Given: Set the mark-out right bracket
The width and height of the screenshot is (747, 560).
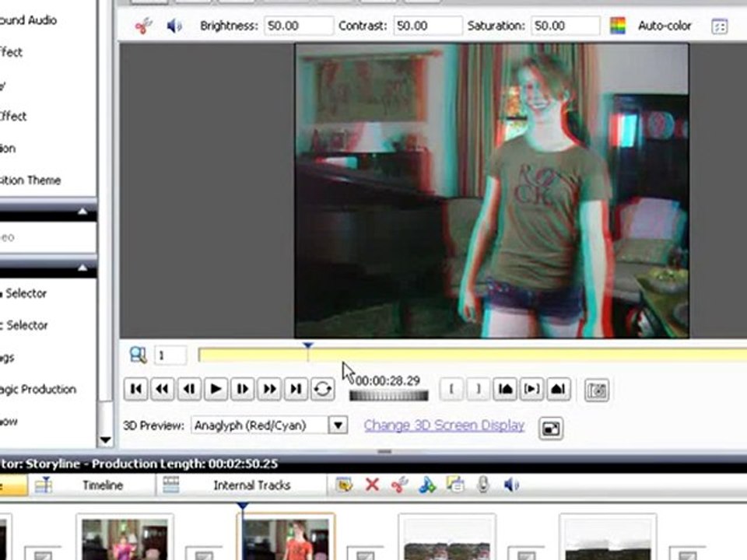Looking at the screenshot, I should tap(478, 389).
